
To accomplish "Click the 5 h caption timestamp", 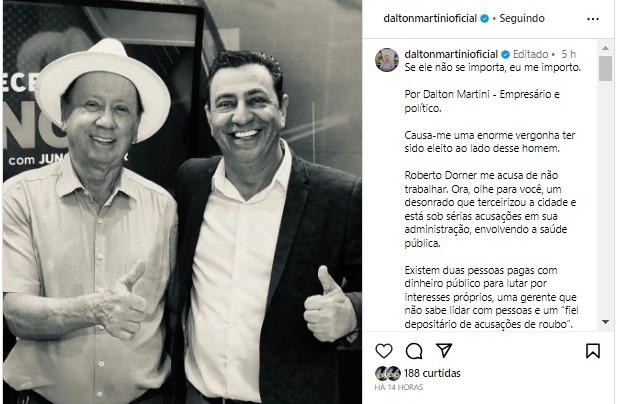I will (568, 54).
